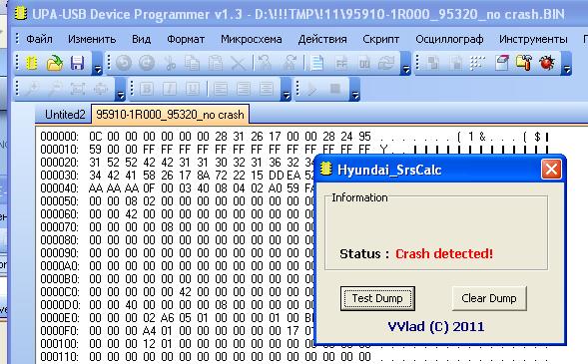Click the checkered blank-check grid icon
This screenshot has width=588, height=364.
pyautogui.click(x=478, y=63)
